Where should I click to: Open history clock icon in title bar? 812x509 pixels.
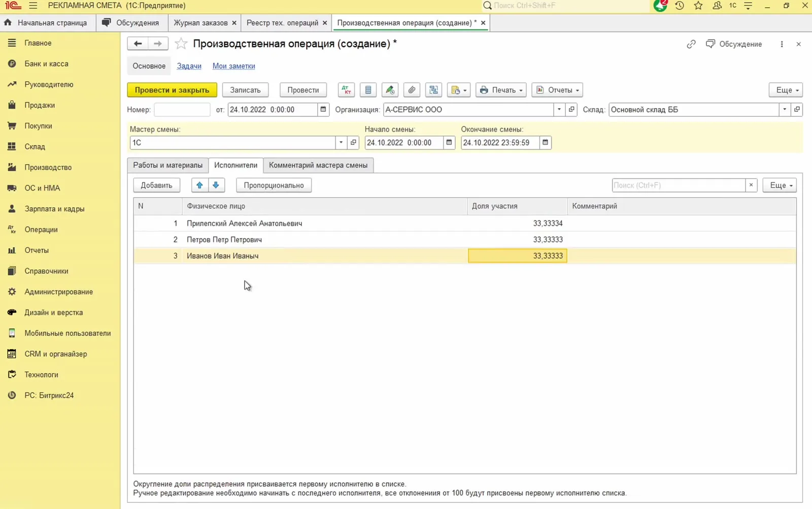tap(680, 6)
